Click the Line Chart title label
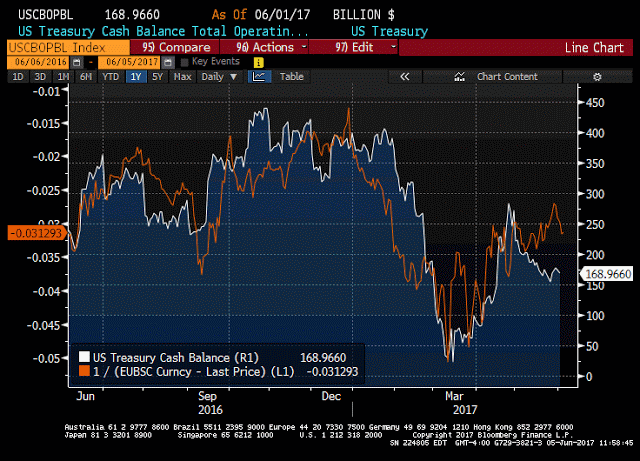Viewport: 640px width, 461px height. [x=594, y=48]
